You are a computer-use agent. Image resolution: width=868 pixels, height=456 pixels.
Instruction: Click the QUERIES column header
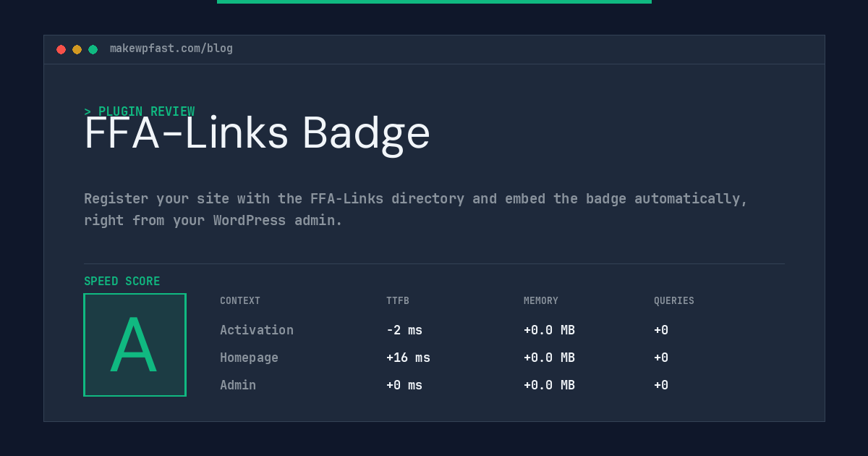674,301
